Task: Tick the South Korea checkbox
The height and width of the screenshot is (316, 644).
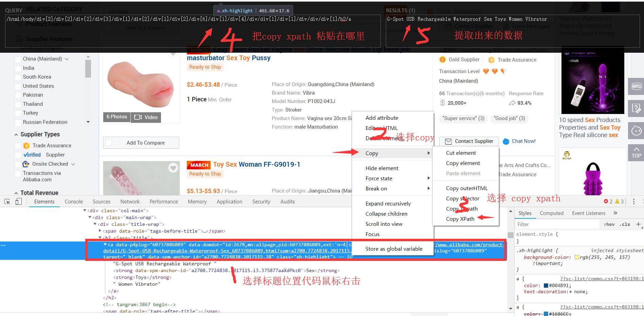Action: (18, 77)
